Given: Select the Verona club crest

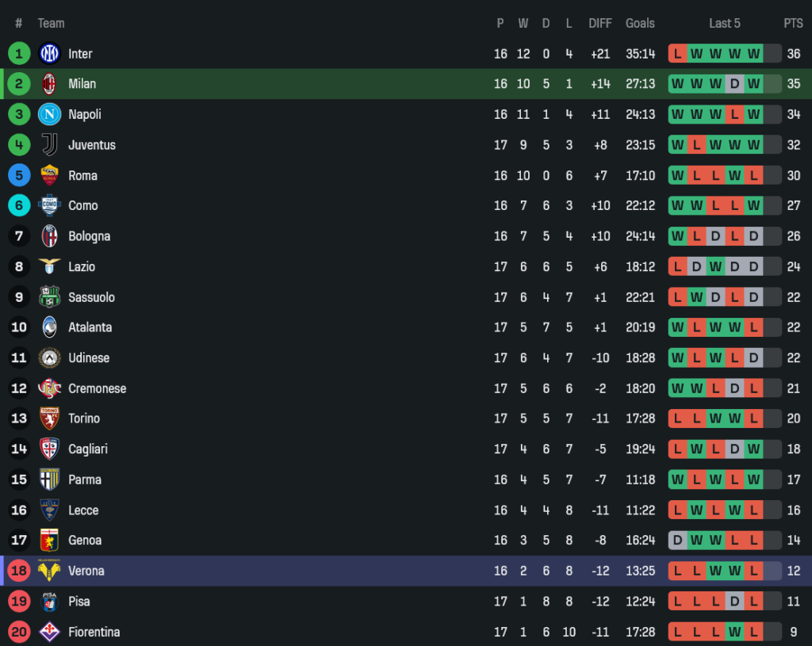Looking at the screenshot, I should pos(49,571).
